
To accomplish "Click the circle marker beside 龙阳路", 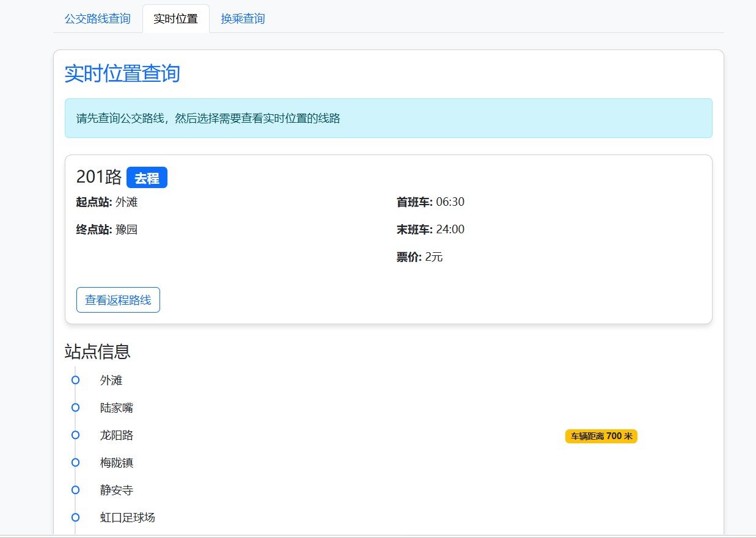I will [x=76, y=435].
